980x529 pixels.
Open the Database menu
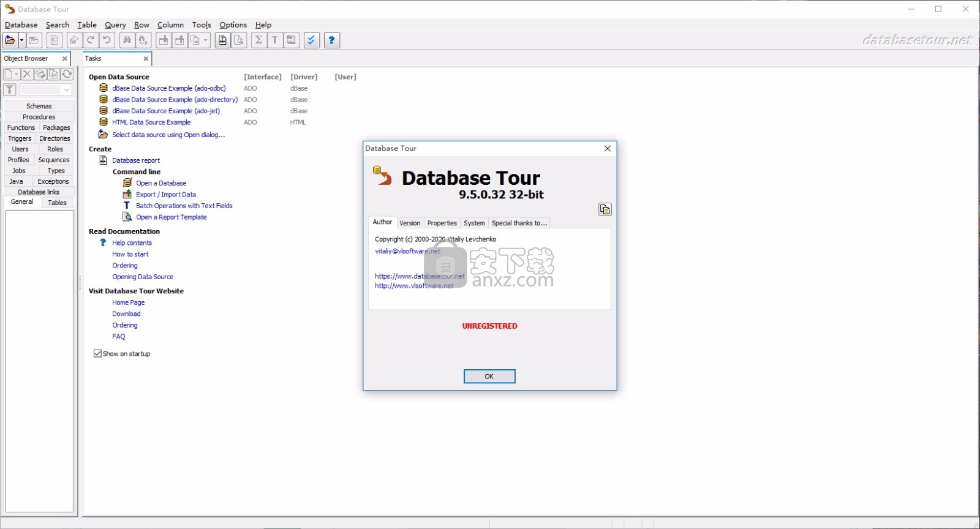pyautogui.click(x=21, y=25)
